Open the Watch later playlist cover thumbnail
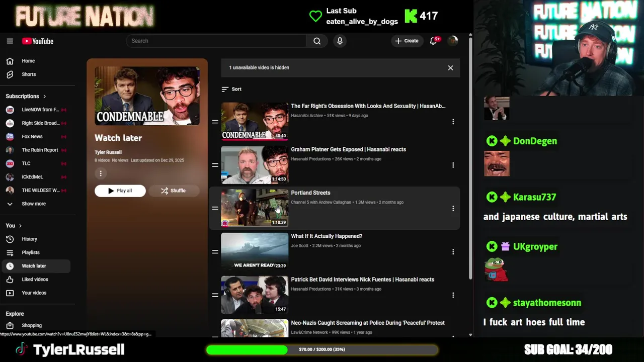This screenshot has width=644, height=362. [x=147, y=96]
